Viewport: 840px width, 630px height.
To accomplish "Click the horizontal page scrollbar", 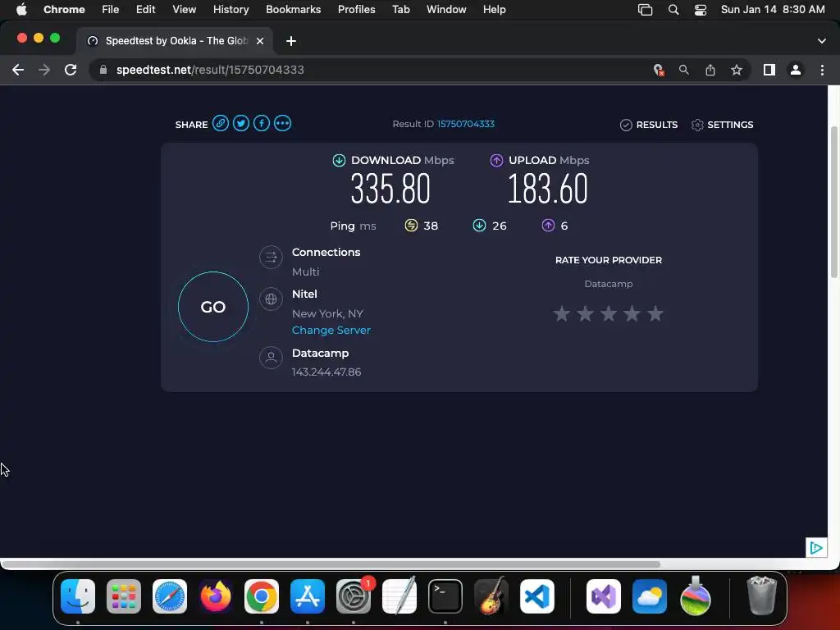I will (x=331, y=564).
